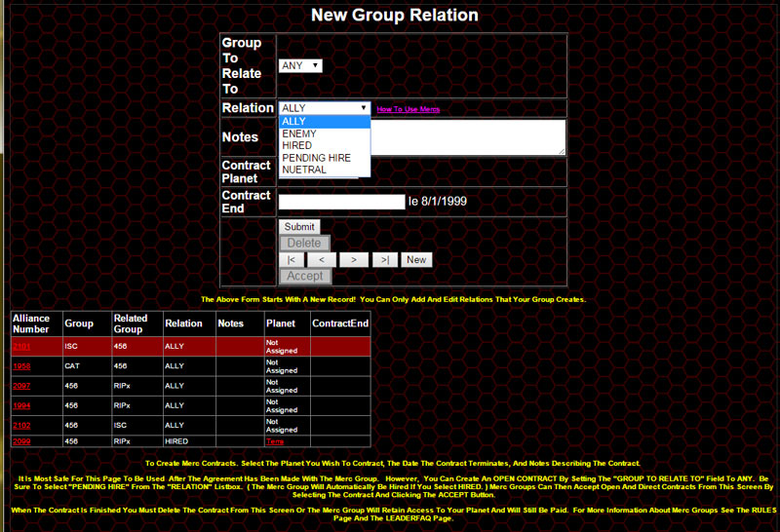Collapse the Relation dropdown showing ALLY

[x=325, y=108]
